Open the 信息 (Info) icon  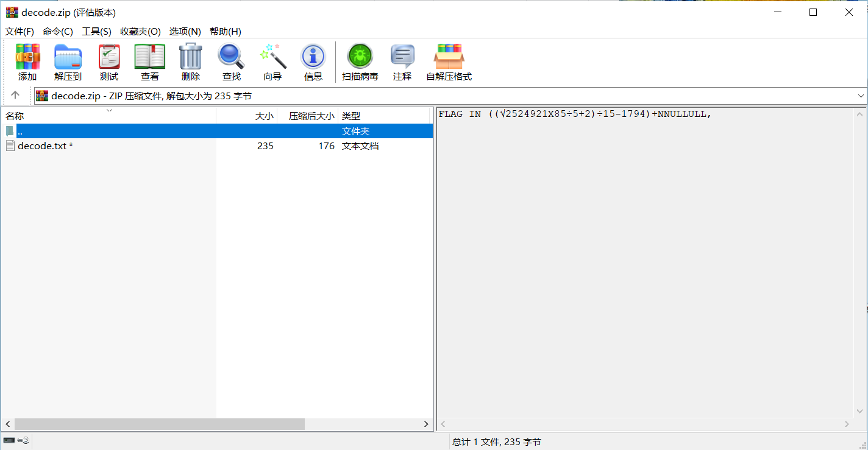click(x=313, y=57)
